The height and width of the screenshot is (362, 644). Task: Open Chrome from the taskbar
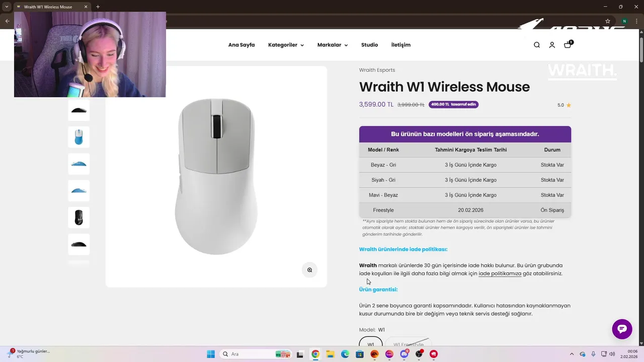(315, 354)
